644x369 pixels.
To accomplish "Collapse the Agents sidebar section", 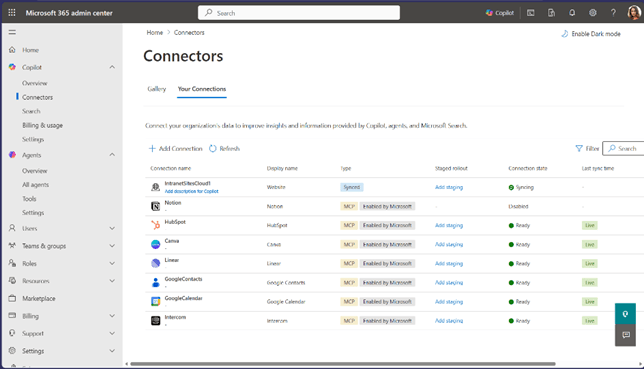I will click(112, 155).
